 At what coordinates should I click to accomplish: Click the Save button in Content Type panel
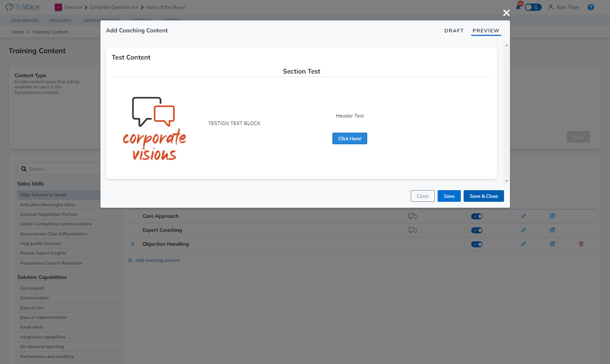coord(578,137)
